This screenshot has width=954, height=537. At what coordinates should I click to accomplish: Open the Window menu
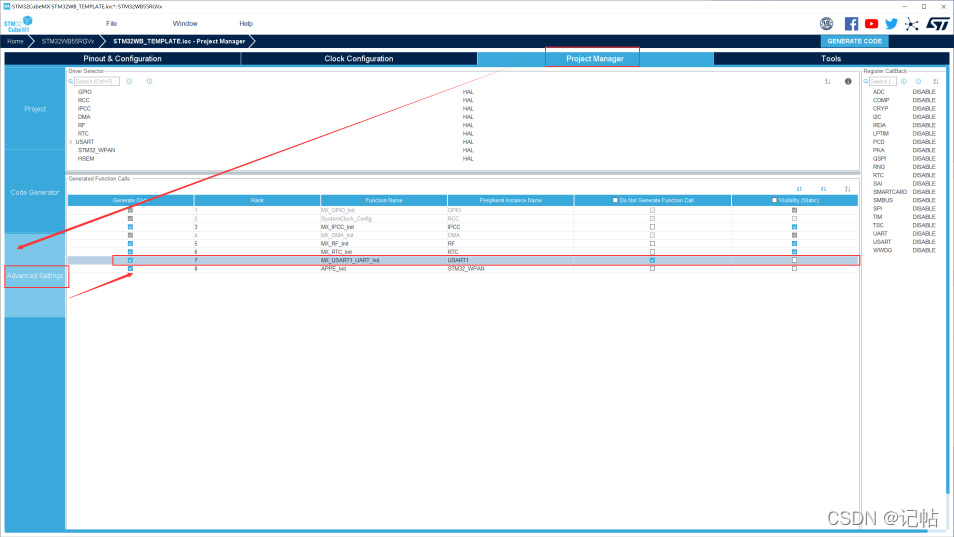point(185,24)
